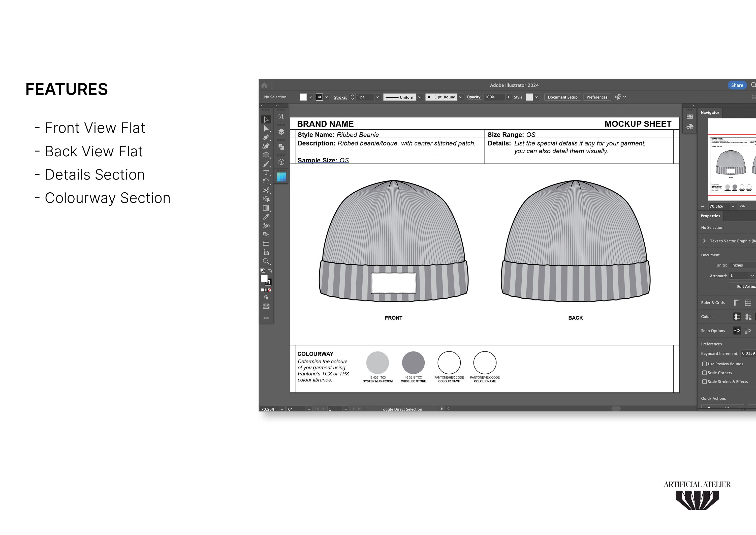
Task: Open the Preferences button in control bar
Action: [597, 97]
